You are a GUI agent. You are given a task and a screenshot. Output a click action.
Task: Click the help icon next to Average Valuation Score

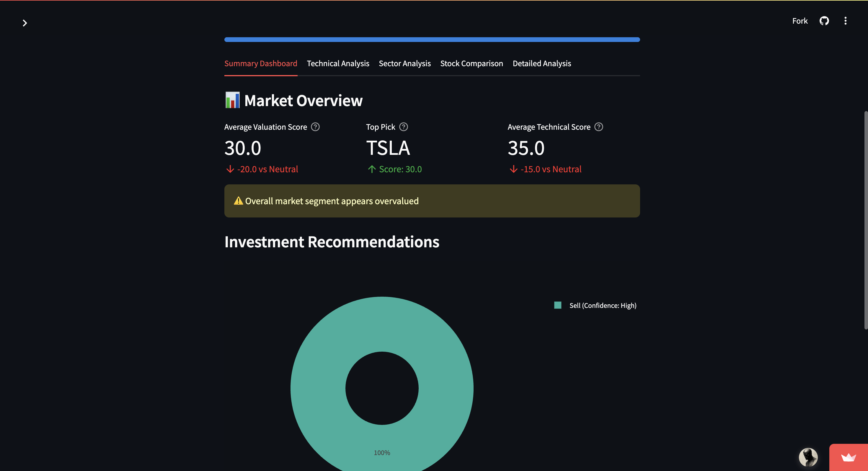tap(315, 127)
